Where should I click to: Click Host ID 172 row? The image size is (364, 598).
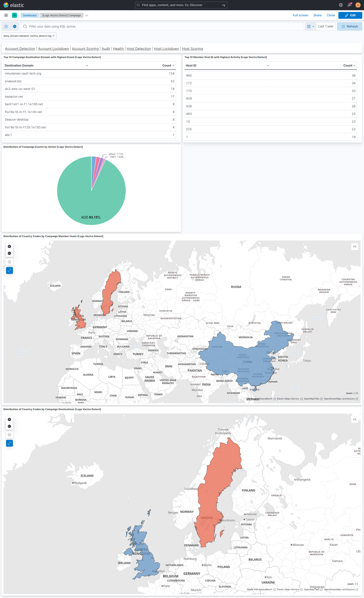[271, 83]
